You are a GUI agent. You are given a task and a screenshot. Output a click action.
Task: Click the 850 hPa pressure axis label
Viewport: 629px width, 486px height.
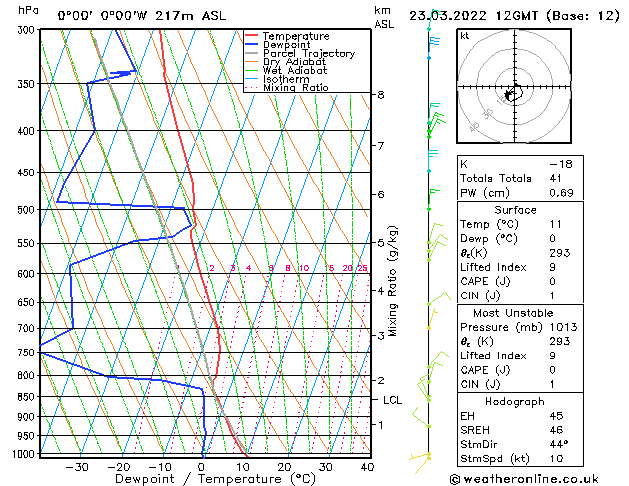[x=28, y=397]
